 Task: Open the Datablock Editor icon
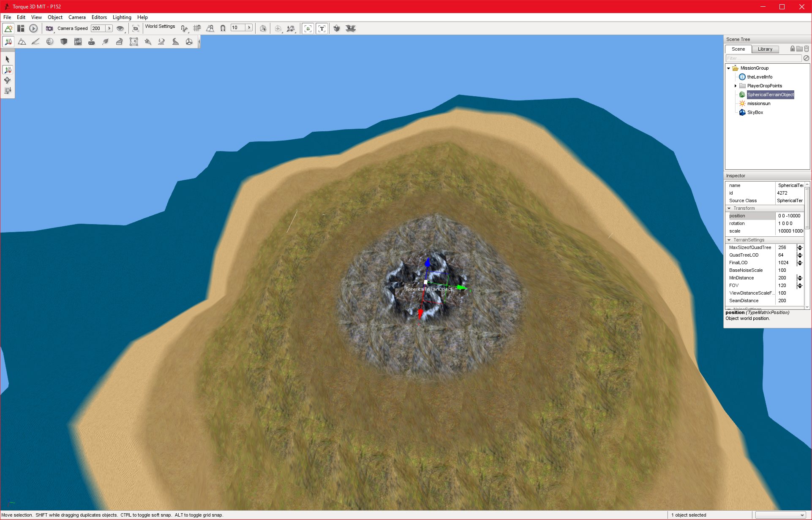(78, 41)
